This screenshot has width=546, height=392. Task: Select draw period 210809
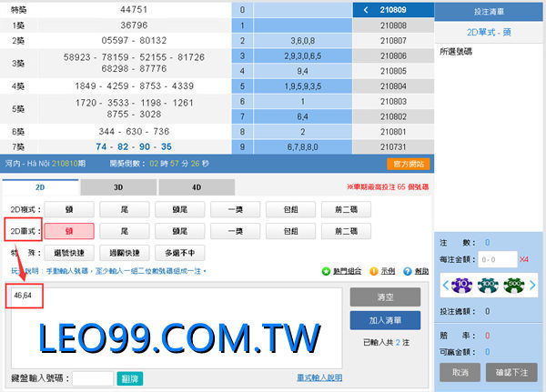pos(393,10)
